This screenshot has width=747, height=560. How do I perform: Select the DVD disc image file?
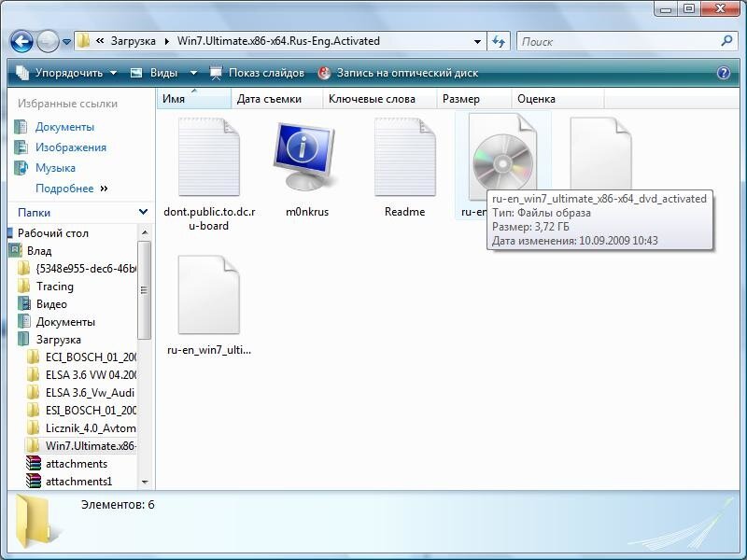click(x=502, y=157)
